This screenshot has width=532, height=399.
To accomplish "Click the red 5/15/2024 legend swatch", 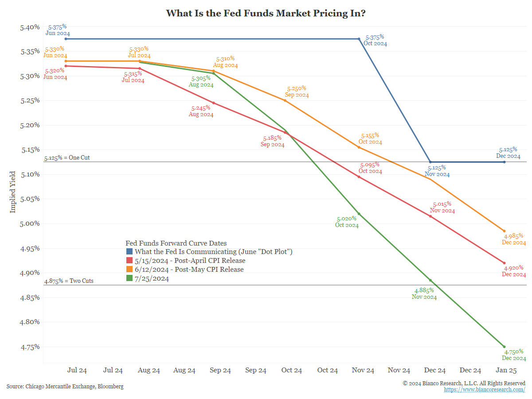I will tap(129, 261).
